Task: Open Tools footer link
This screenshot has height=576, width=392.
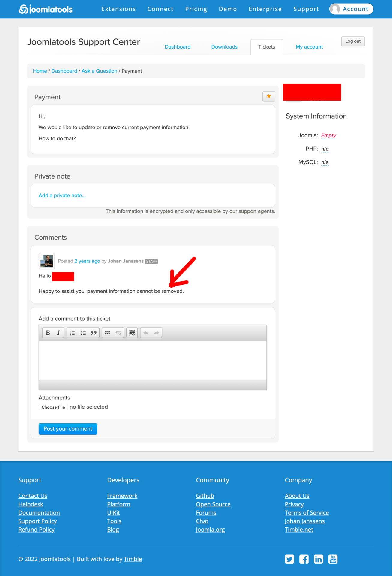Action: click(x=114, y=521)
